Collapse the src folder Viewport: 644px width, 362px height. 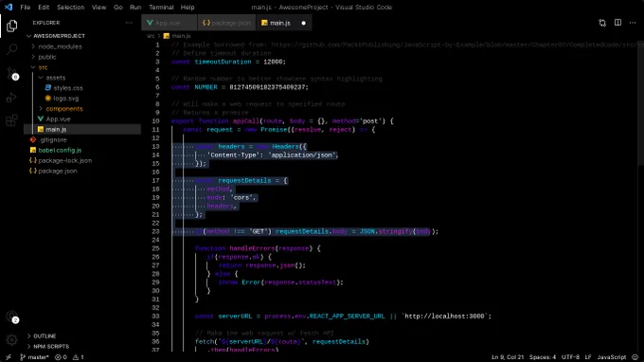tap(43, 67)
